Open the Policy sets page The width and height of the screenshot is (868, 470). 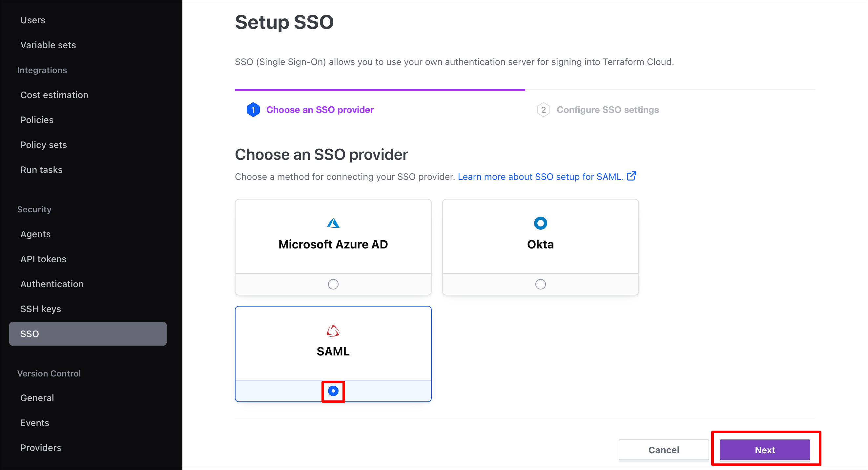(x=44, y=145)
